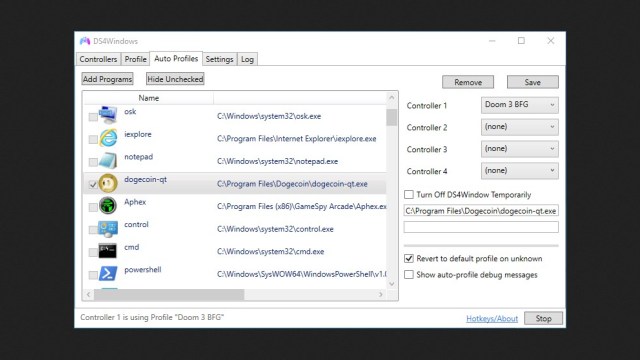Screen dimensions: 640x360
Task: Open Controller 4 profile dropdown
Action: tap(520, 171)
